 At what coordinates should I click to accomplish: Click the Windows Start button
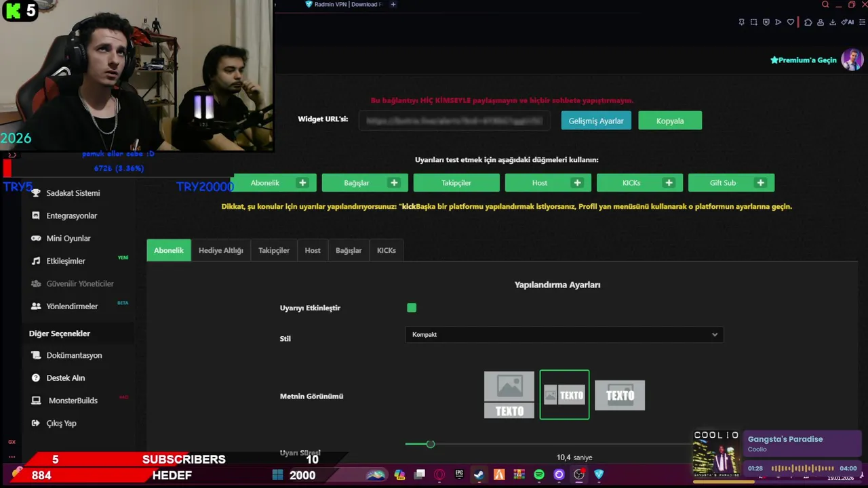(x=277, y=475)
